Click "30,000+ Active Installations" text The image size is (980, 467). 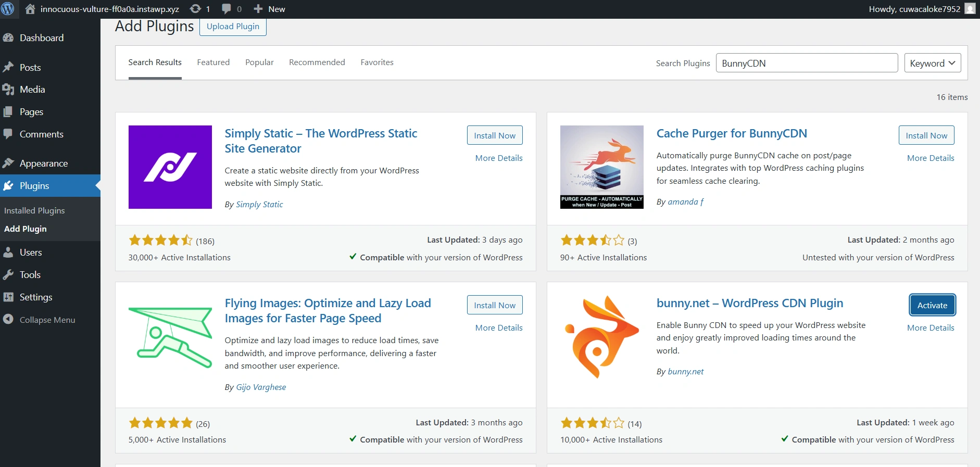point(180,258)
